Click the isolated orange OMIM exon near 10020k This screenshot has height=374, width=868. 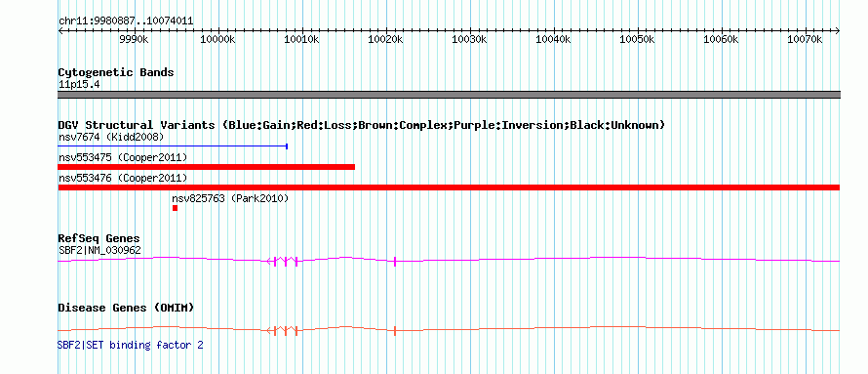tap(395, 331)
